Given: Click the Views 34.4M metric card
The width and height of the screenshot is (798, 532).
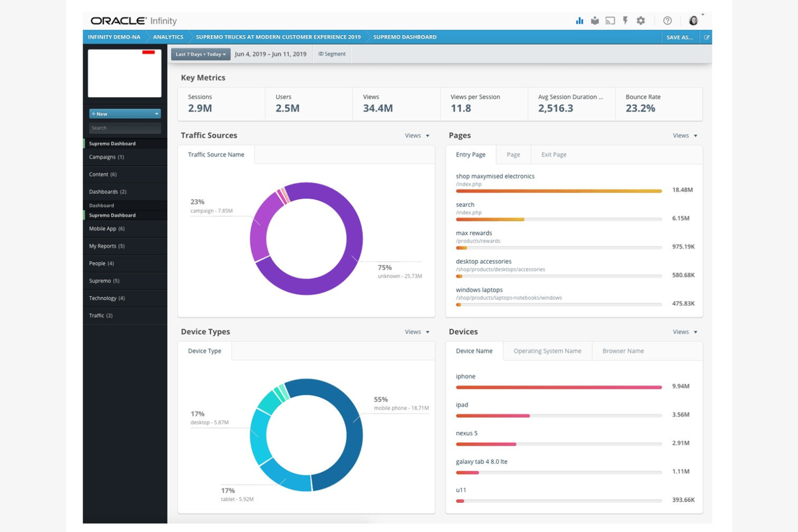Looking at the screenshot, I should [397, 104].
